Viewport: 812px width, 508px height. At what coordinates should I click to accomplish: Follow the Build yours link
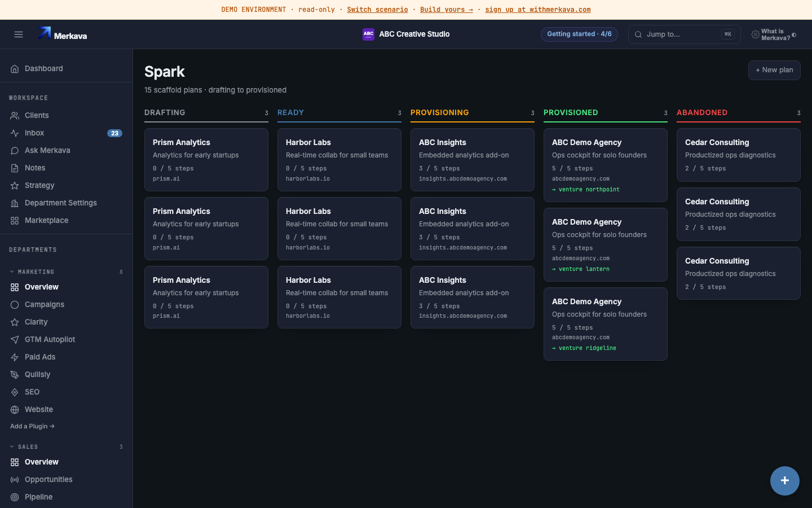pos(447,10)
